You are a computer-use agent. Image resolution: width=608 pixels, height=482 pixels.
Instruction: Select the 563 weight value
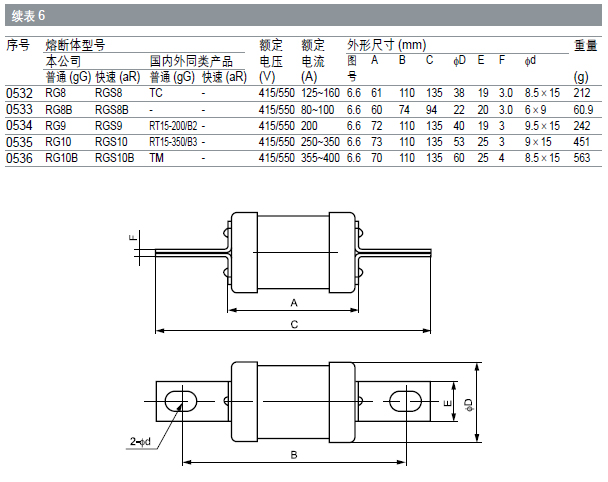[582, 158]
